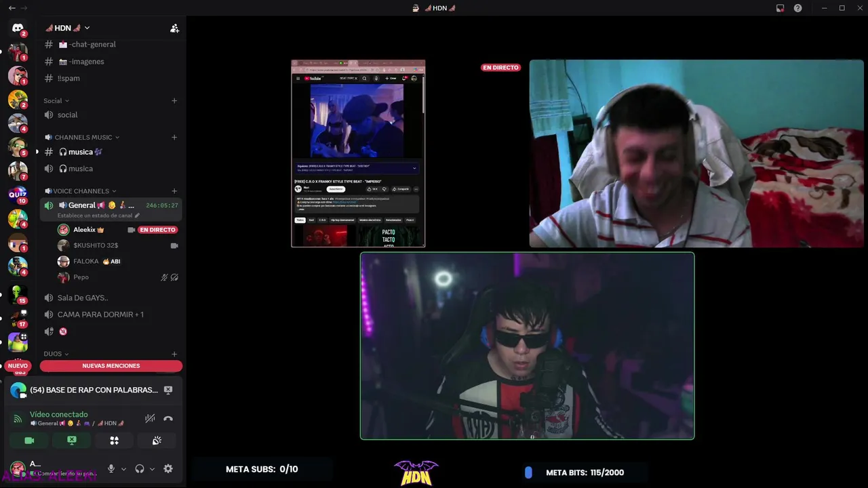
Task: Click the NUEVO servers pill
Action: (x=18, y=366)
